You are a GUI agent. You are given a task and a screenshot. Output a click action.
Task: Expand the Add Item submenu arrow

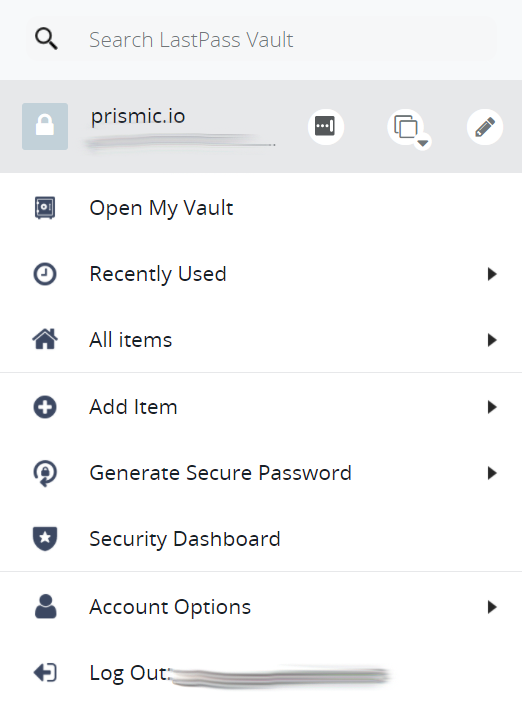click(x=492, y=407)
